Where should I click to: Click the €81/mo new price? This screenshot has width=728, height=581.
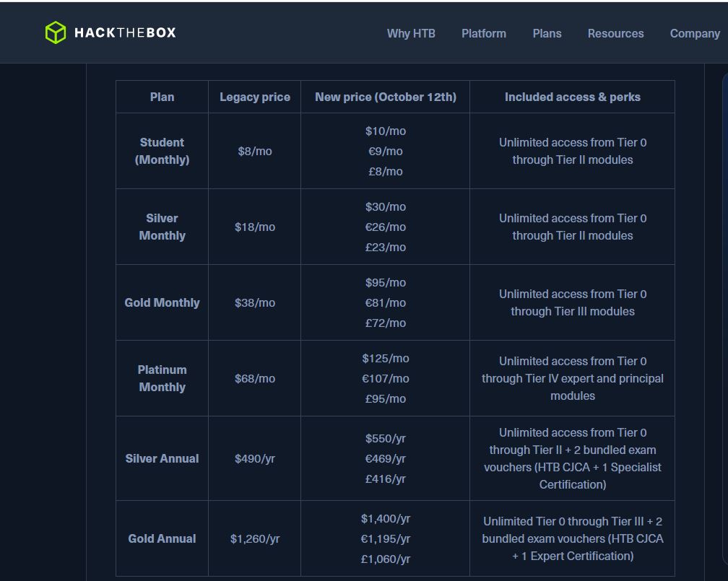[x=386, y=302]
